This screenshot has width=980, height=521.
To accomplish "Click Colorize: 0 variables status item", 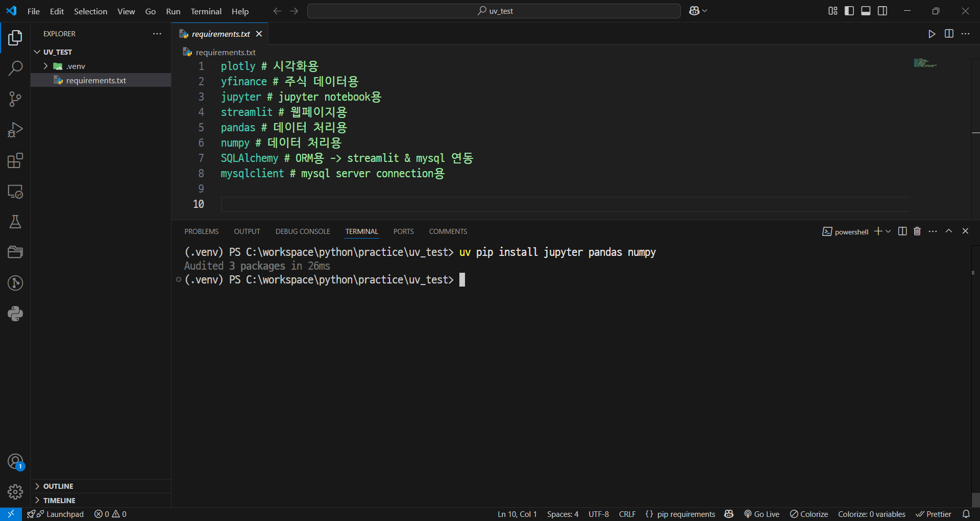I will 871,514.
